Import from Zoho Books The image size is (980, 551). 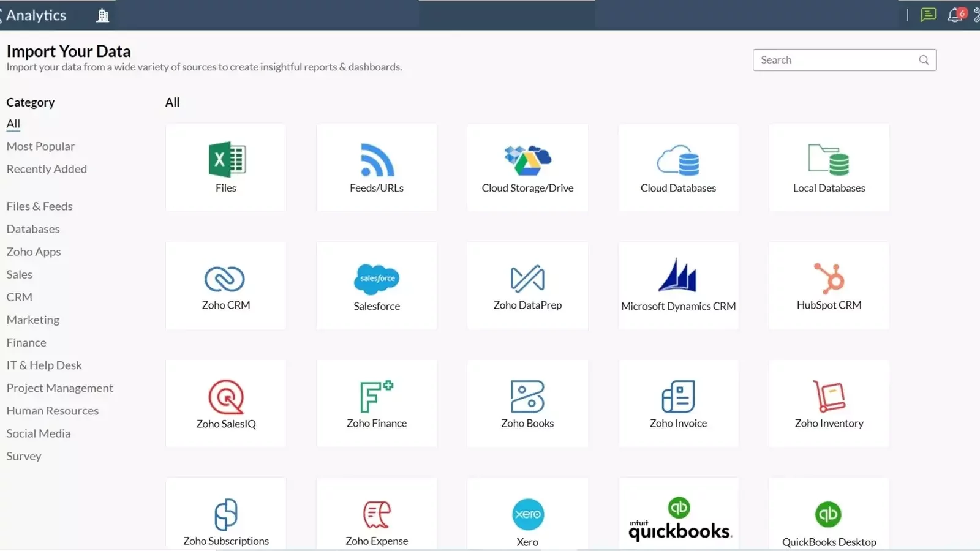pyautogui.click(x=527, y=403)
